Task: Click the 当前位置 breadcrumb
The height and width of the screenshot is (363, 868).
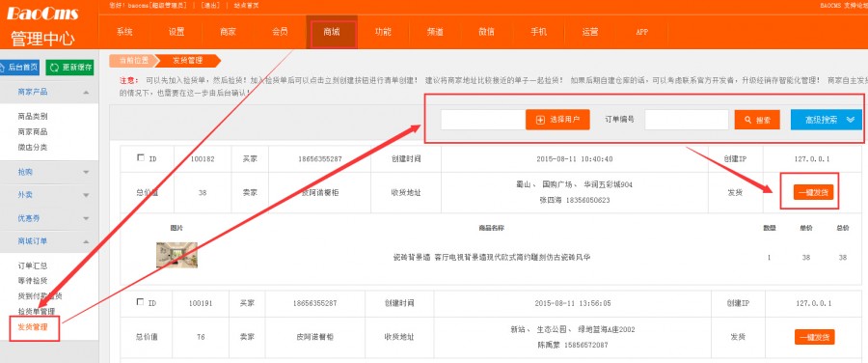Action: pyautogui.click(x=133, y=61)
